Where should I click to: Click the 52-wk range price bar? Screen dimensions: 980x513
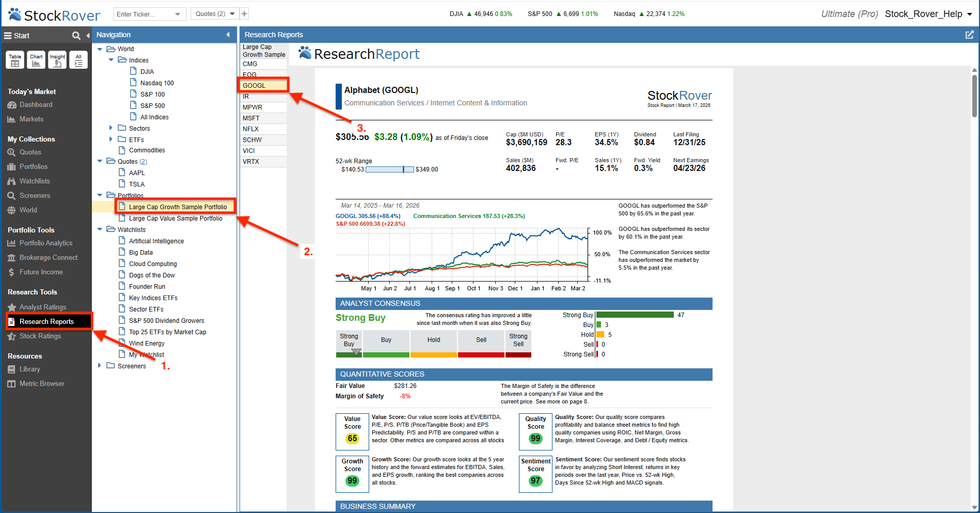pos(390,169)
